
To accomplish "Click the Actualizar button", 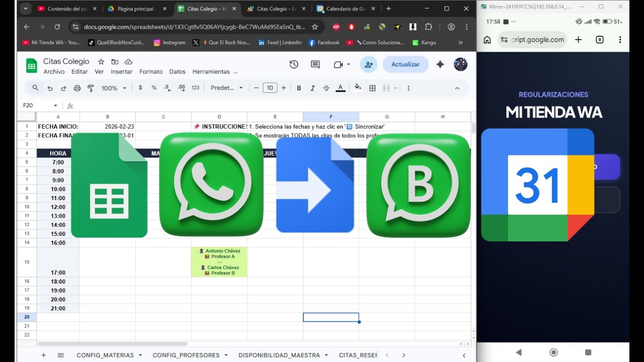I will click(406, 64).
